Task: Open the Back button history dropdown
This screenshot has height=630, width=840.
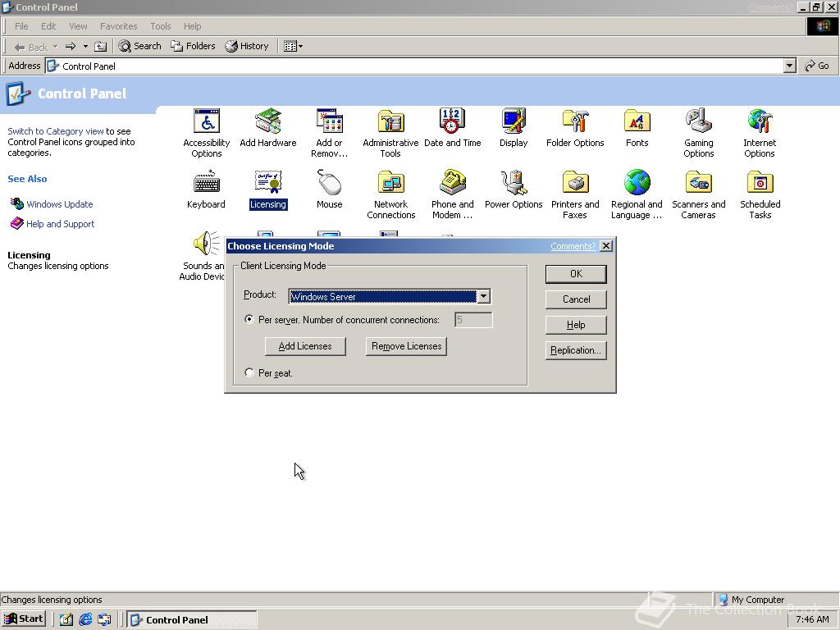Action: coord(55,47)
